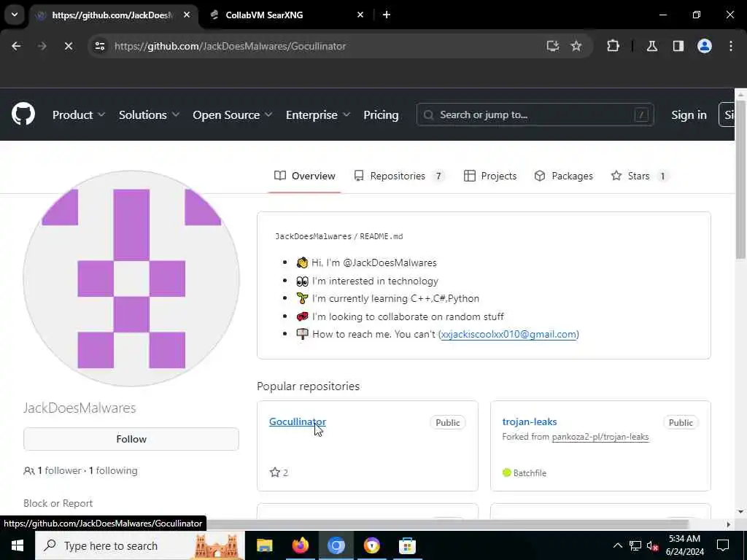This screenshot has width=747, height=560.
Task: Close the GitHub tab
Action: tap(187, 15)
